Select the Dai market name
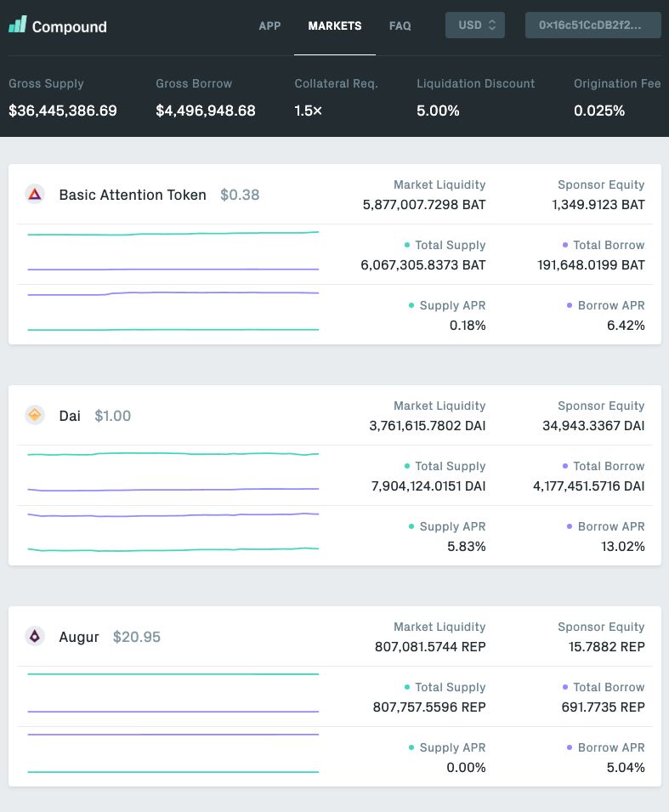Image resolution: width=669 pixels, height=812 pixels. pyautogui.click(x=70, y=416)
